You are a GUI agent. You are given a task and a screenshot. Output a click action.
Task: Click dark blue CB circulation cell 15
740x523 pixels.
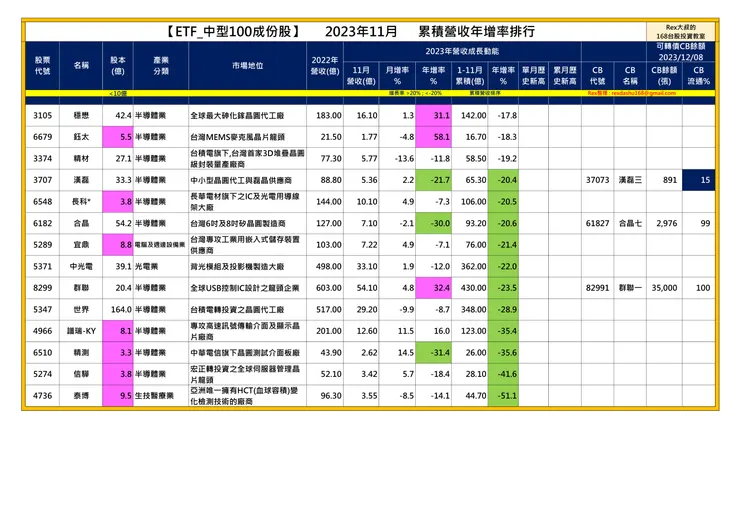click(698, 180)
